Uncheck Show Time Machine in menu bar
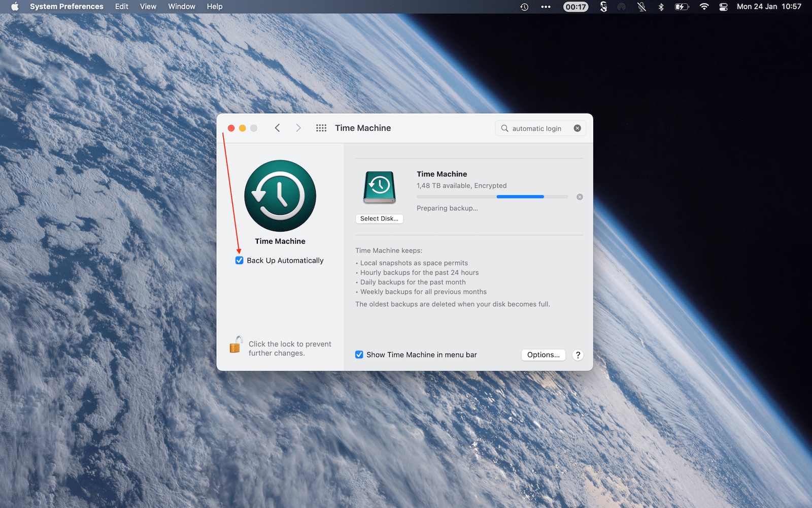 pos(359,355)
